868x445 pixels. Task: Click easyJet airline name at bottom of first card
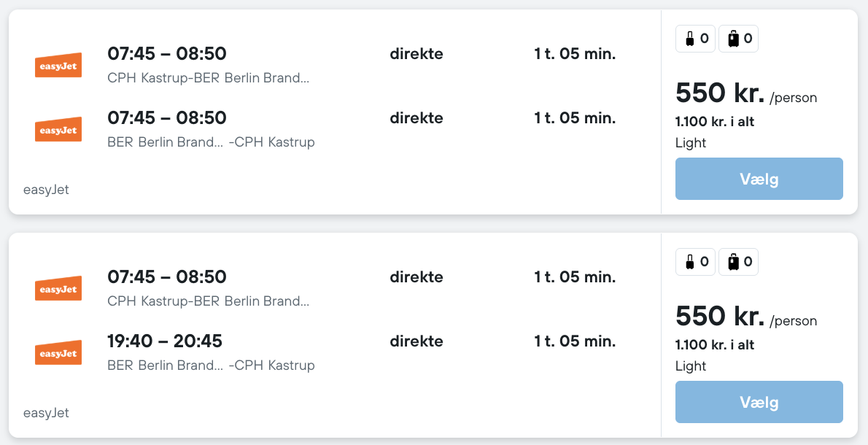[x=46, y=190]
